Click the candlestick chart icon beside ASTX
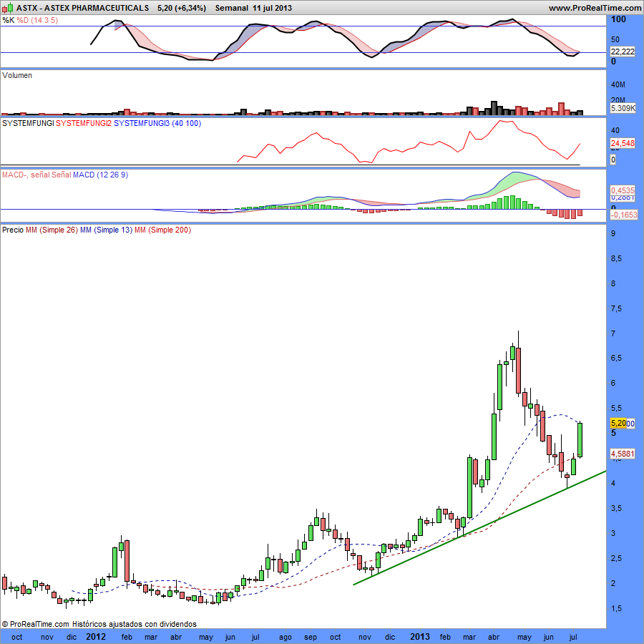The width and height of the screenshot is (644, 644). (x=8, y=8)
